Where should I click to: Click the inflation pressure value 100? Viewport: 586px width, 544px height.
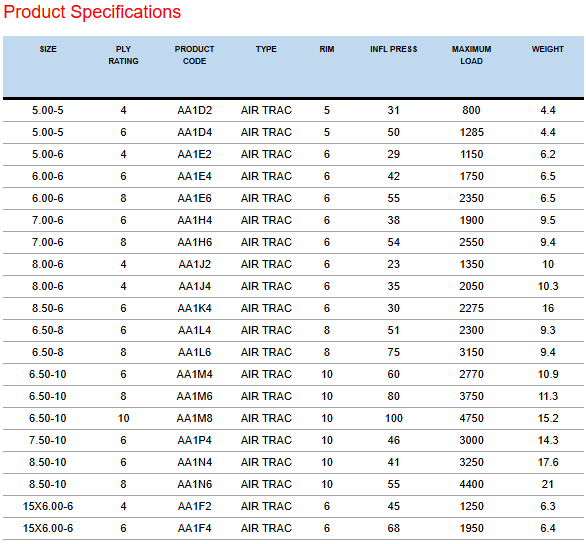pos(394,418)
